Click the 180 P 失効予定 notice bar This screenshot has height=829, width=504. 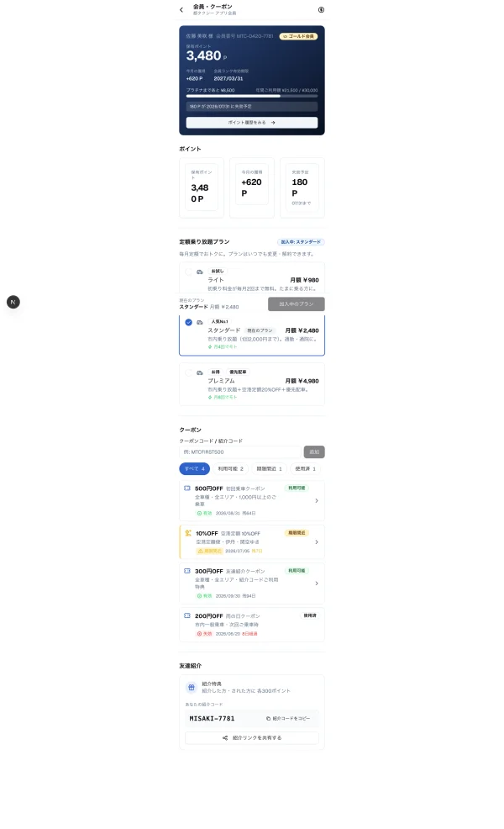(252, 106)
